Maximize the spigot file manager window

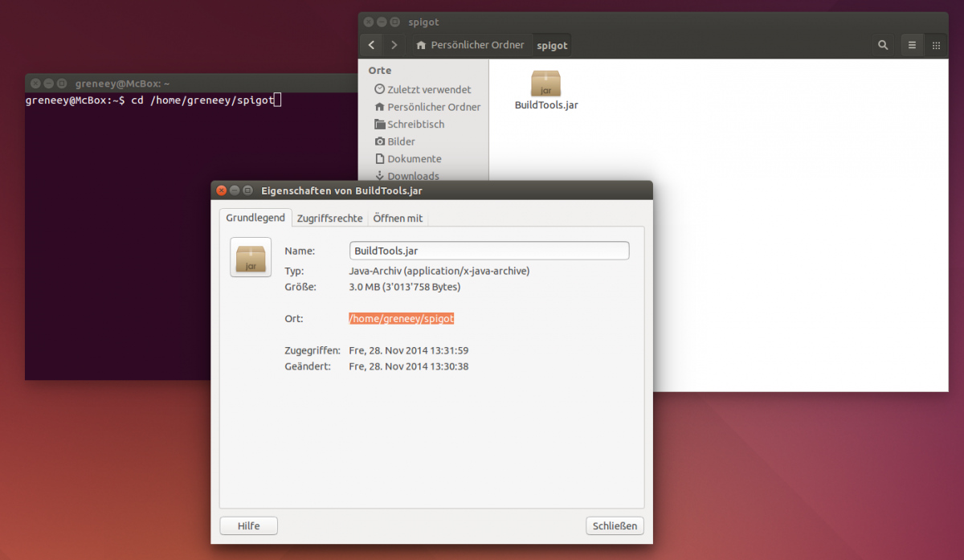(x=394, y=22)
